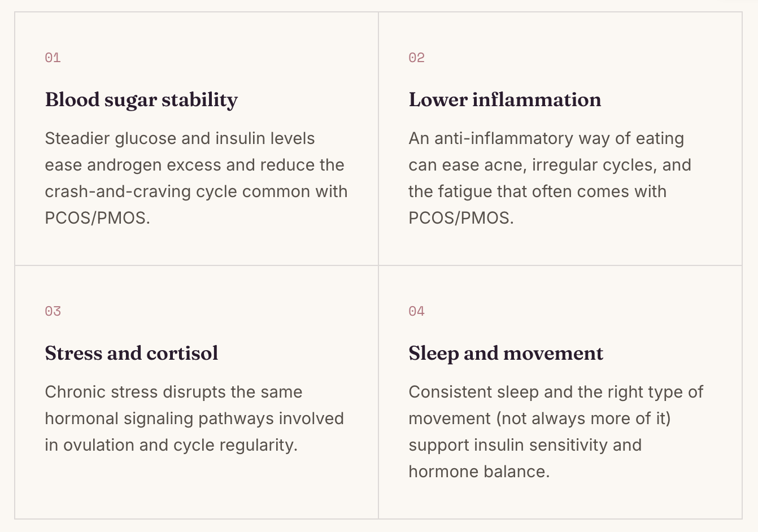Click the text 'crash-and-craving cycle common with'
This screenshot has height=532, width=758.
196,191
